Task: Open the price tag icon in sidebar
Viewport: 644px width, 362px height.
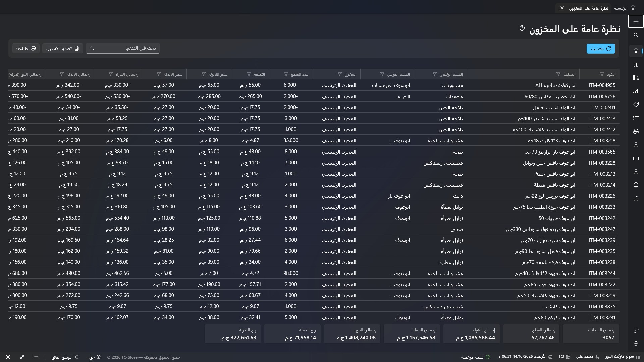Action: [x=636, y=105]
